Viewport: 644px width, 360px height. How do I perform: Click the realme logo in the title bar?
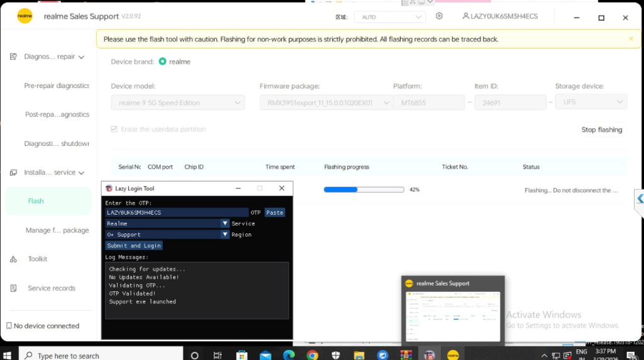point(25,16)
